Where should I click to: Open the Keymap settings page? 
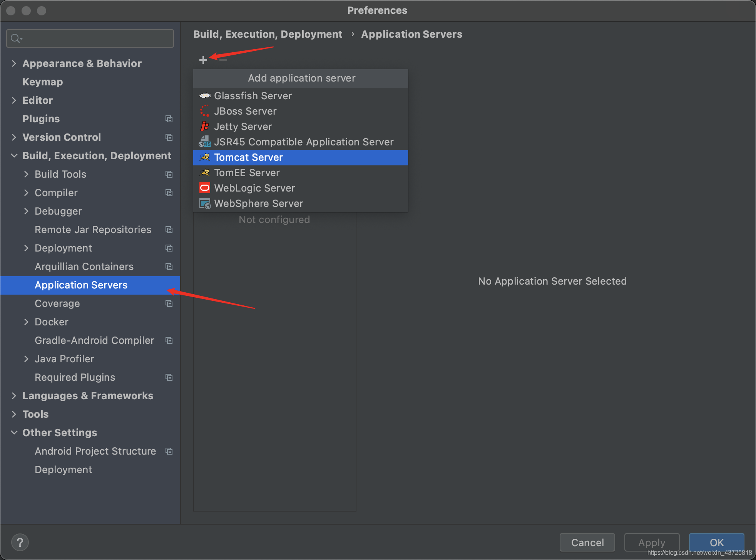(90, 82)
